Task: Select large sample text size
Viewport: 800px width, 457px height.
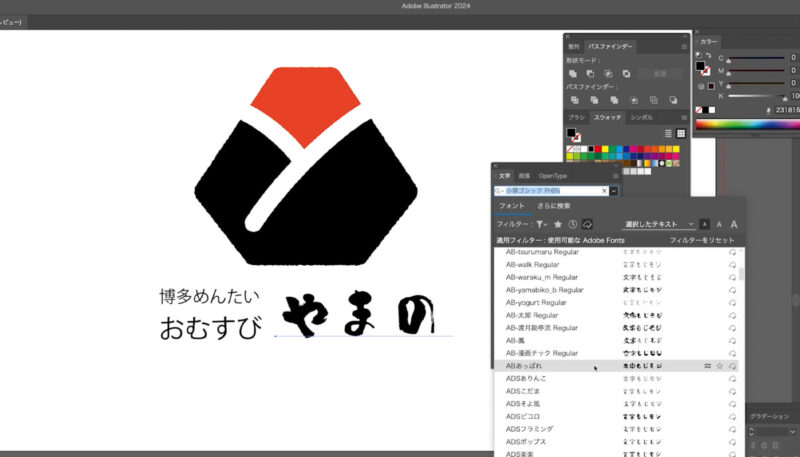Action: (734, 224)
